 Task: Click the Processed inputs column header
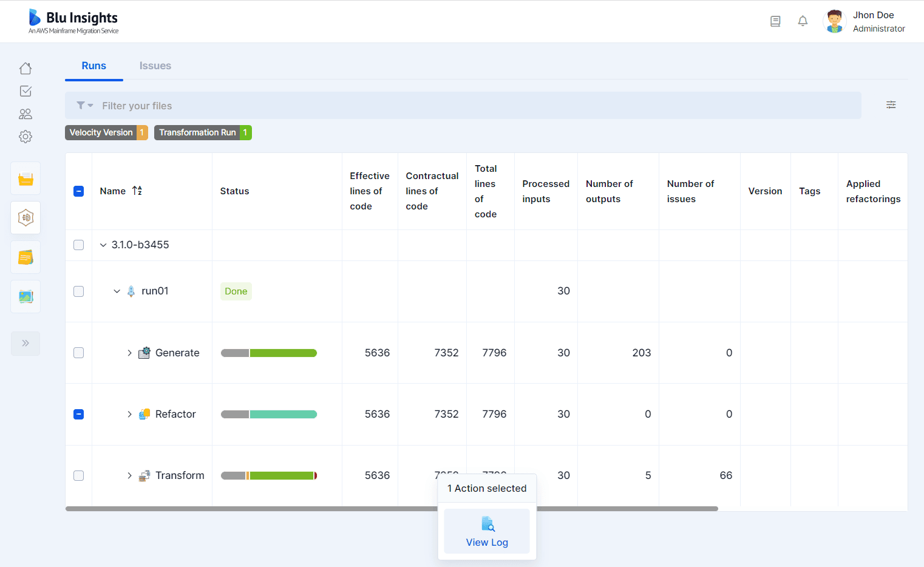tap(546, 191)
